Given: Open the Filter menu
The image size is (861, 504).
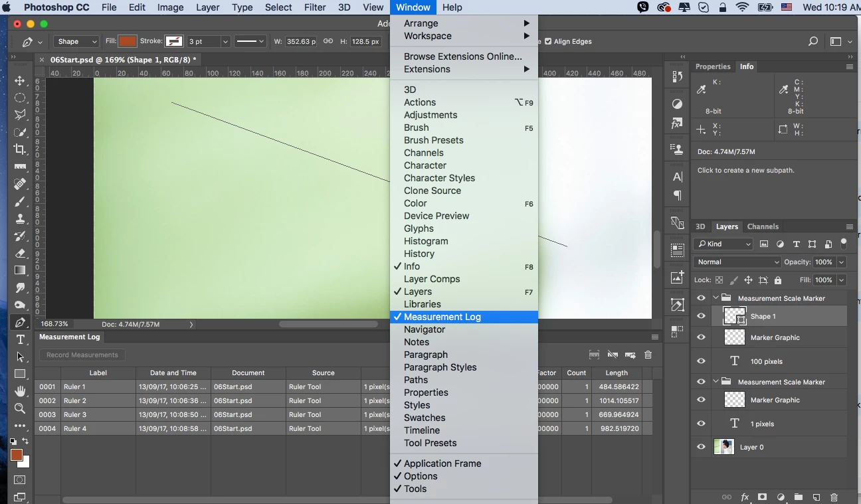Looking at the screenshot, I should tap(315, 7).
